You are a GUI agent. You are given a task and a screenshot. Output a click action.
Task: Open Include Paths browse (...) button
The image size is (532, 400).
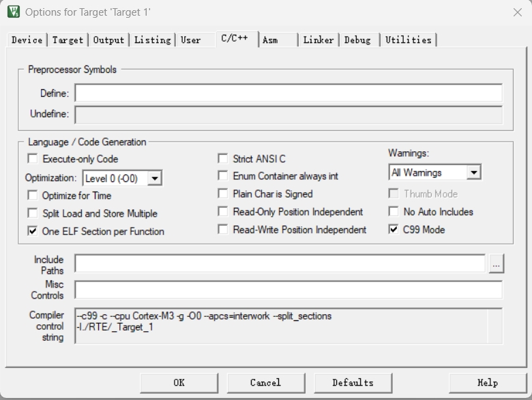tap(497, 264)
